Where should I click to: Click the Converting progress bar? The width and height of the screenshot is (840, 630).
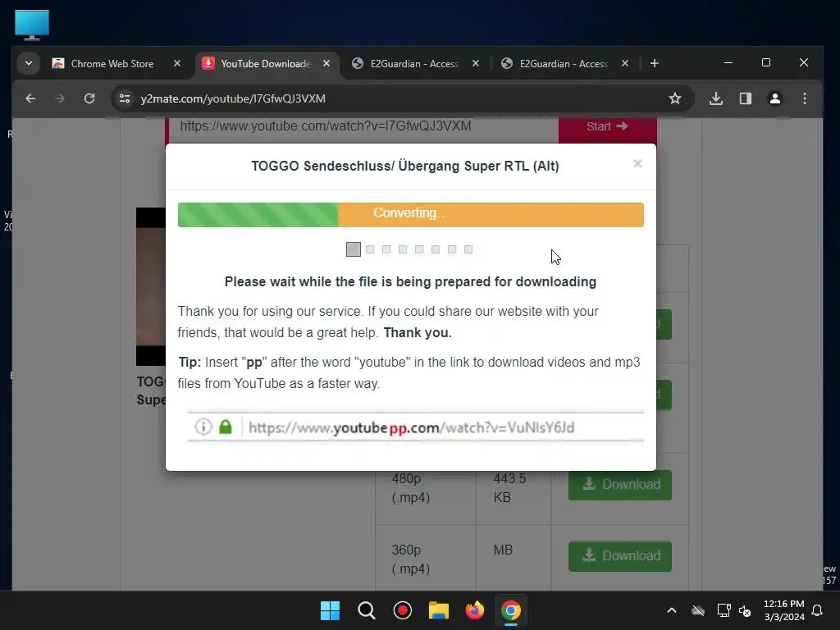click(x=411, y=214)
